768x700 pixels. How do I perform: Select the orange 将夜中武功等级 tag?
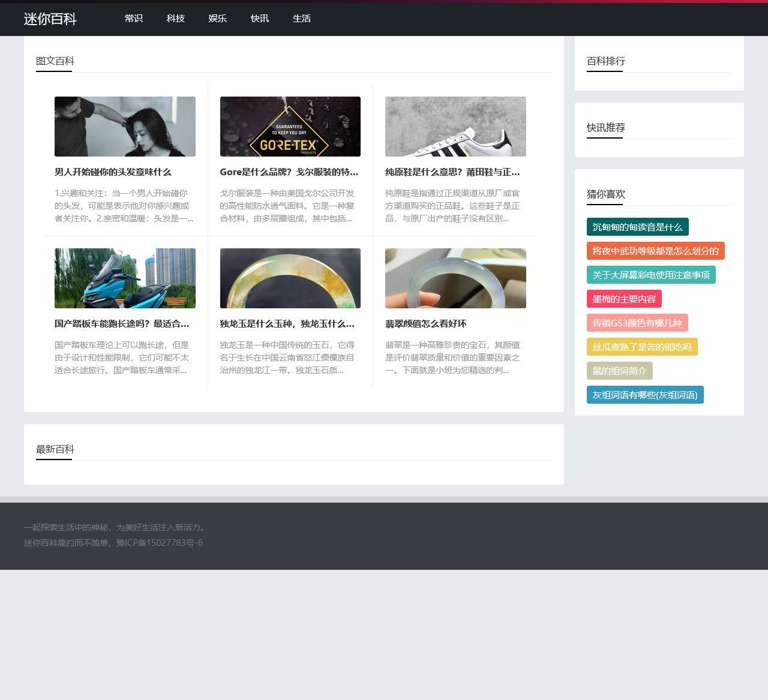[x=655, y=251]
